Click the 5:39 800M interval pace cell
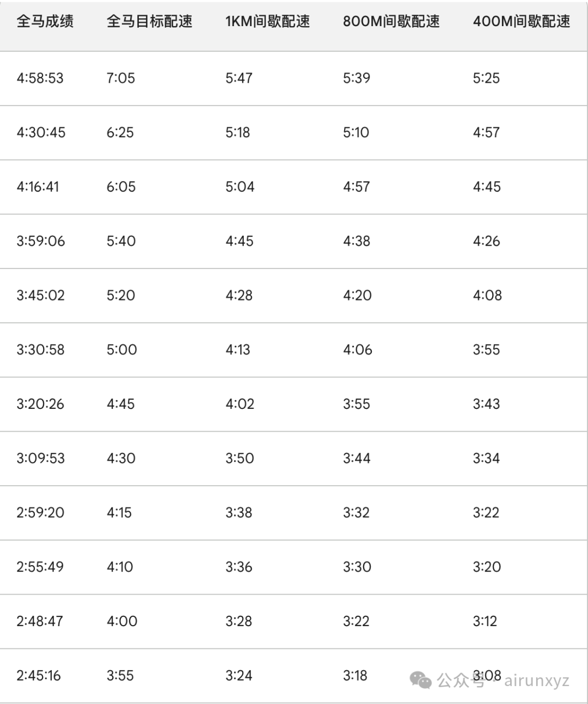The image size is (588, 704). tap(357, 78)
